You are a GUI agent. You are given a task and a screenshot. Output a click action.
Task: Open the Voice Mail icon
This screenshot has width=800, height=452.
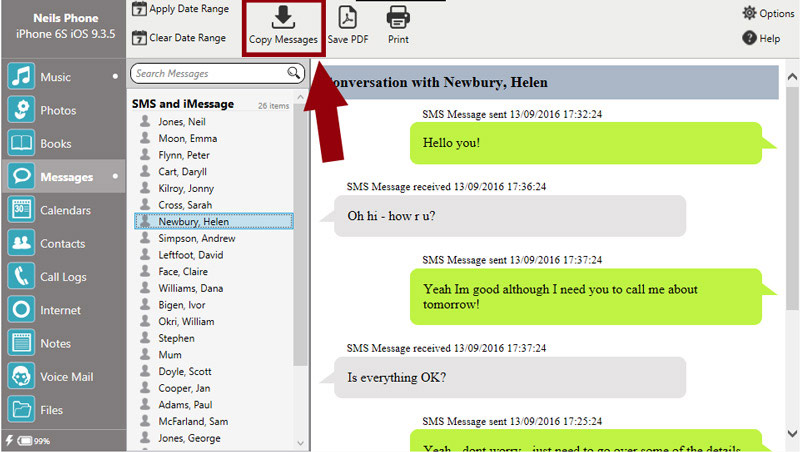[x=21, y=376]
